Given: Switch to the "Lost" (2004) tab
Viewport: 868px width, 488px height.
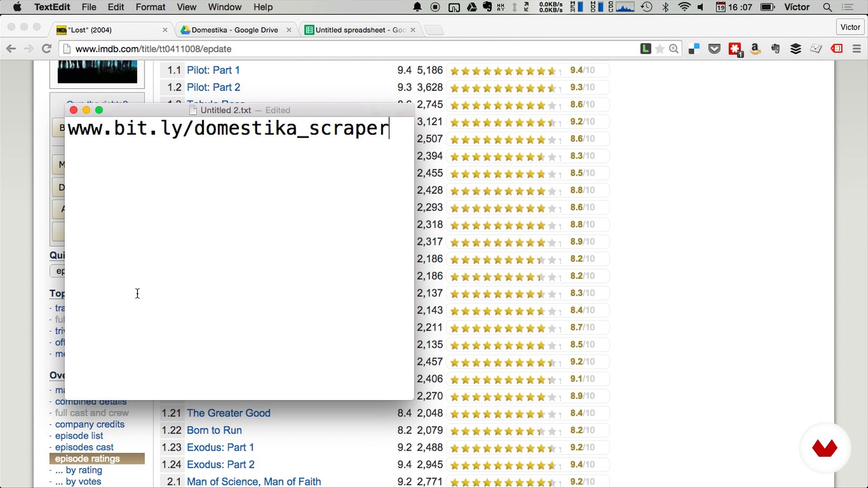Looking at the screenshot, I should coord(111,30).
